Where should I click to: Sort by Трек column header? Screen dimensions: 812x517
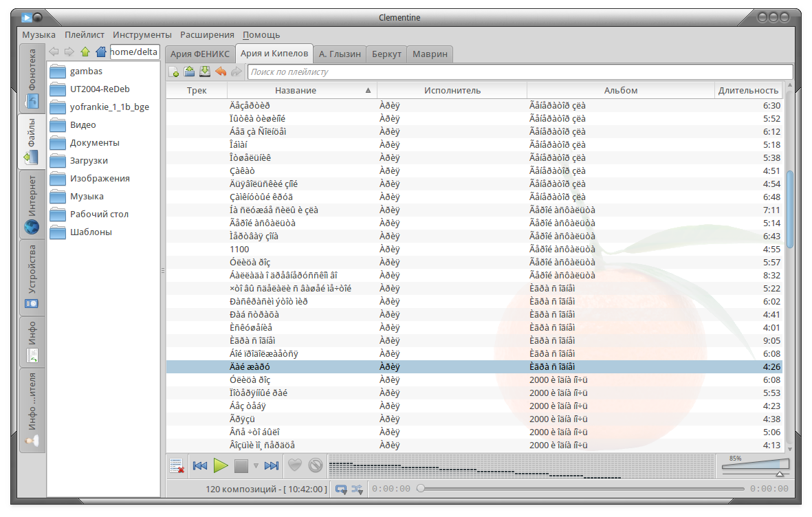click(197, 91)
